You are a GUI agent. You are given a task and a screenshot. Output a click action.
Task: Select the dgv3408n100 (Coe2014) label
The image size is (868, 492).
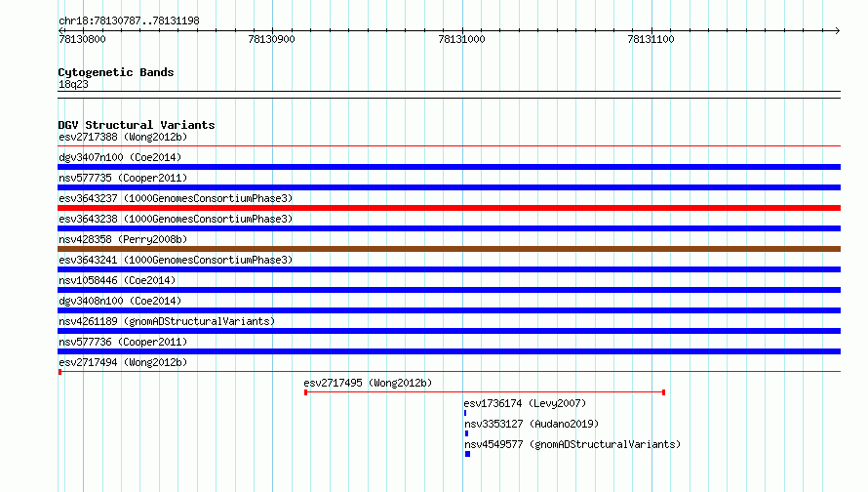point(120,301)
